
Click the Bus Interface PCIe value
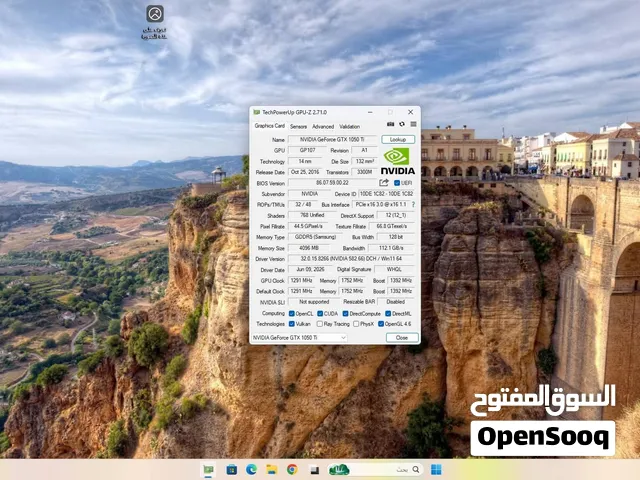[x=380, y=204]
